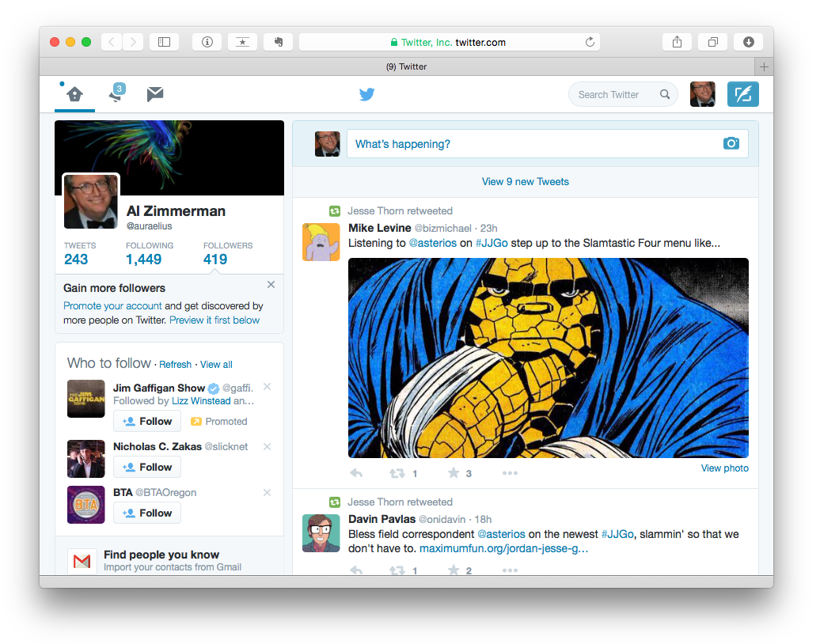Image resolution: width=820 pixels, height=644 pixels.
Task: Open Notifications bell with 3 badge
Action: 117,93
